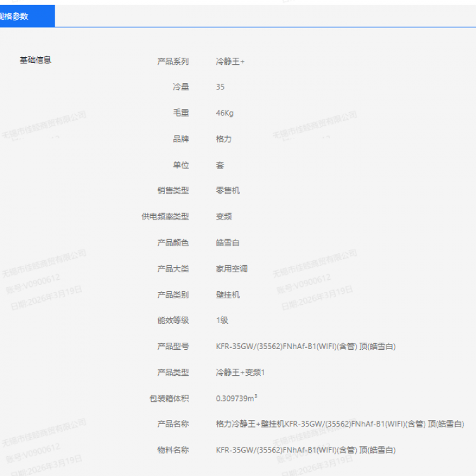Select the energy rating value 1级

221,321
